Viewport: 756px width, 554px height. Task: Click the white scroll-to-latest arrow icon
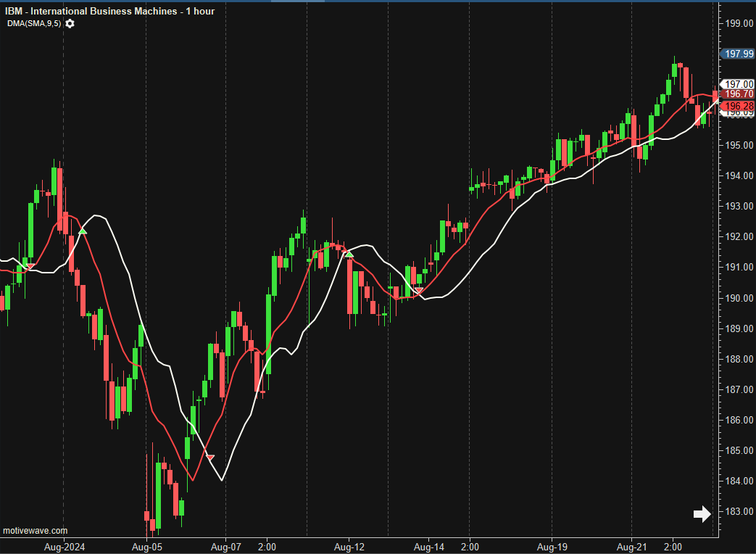702,514
